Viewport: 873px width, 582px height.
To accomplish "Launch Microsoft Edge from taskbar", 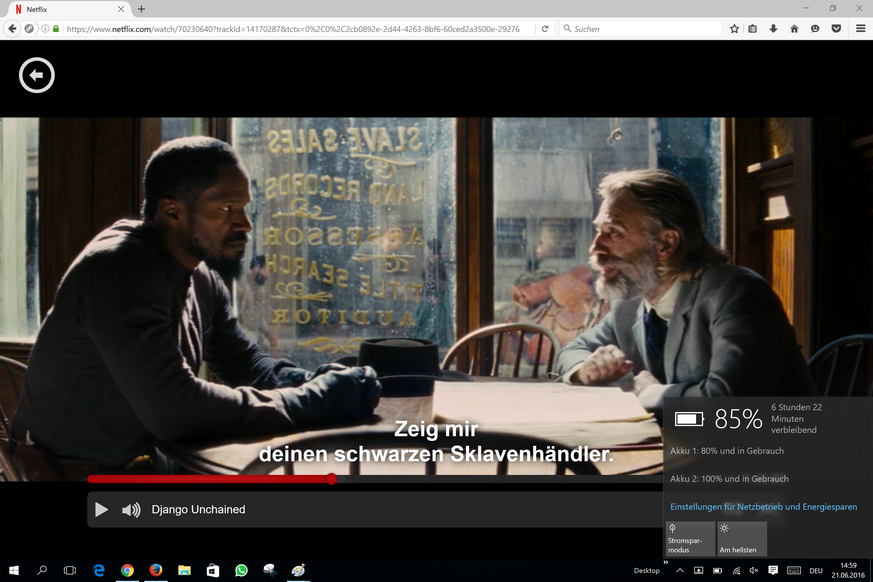I will (x=99, y=570).
